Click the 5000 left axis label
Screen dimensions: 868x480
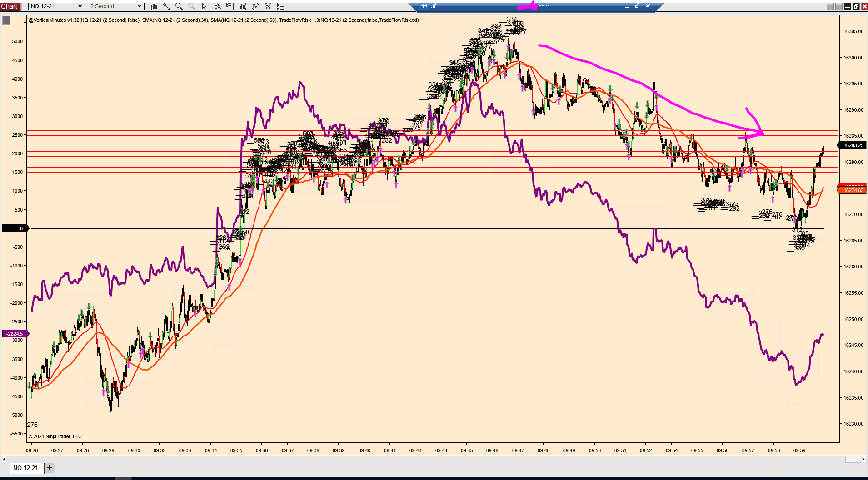(17, 41)
